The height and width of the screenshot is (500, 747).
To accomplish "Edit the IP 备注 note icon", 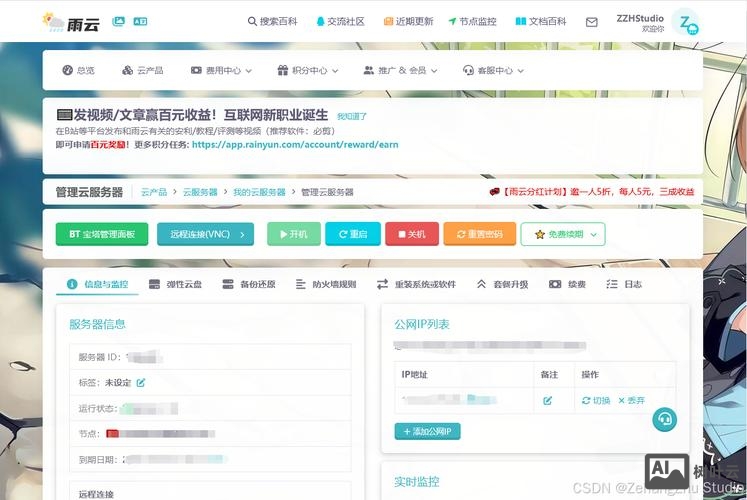I will pyautogui.click(x=547, y=400).
